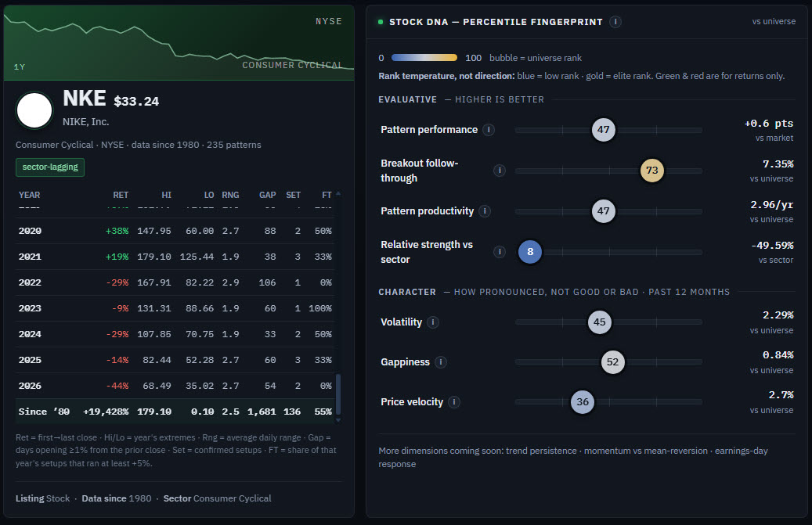Select the 2020 row year label
This screenshot has height=525, width=812.
pos(30,232)
